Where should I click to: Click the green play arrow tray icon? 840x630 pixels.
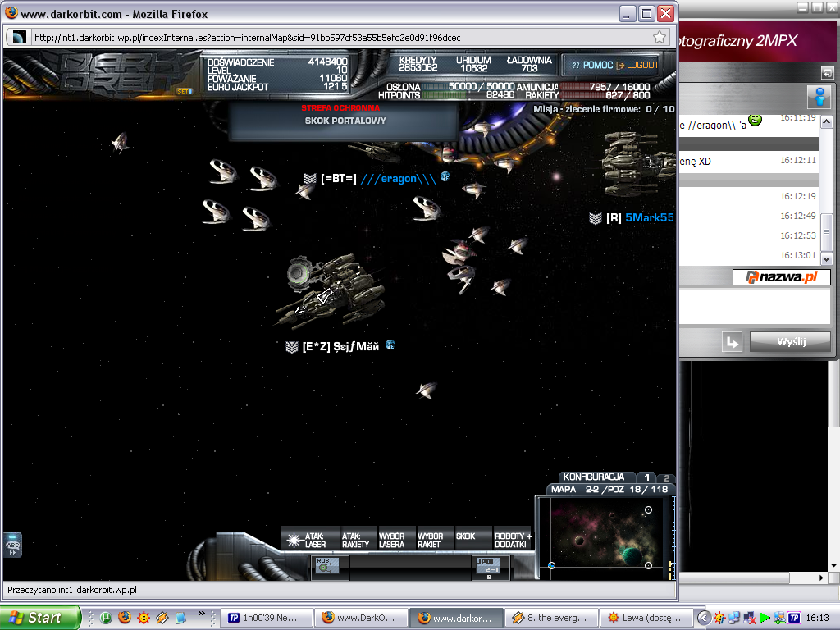coord(765,618)
